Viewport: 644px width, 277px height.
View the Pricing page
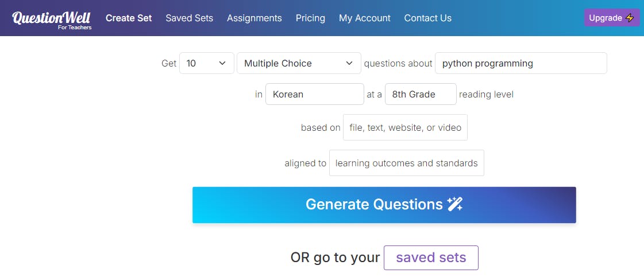tap(310, 18)
